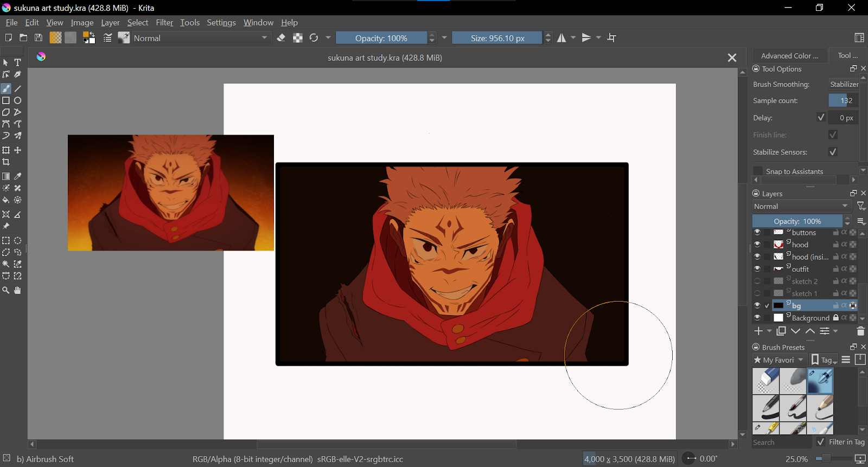
Task: Click the horizontal mirror tool icon
Action: [x=561, y=38]
